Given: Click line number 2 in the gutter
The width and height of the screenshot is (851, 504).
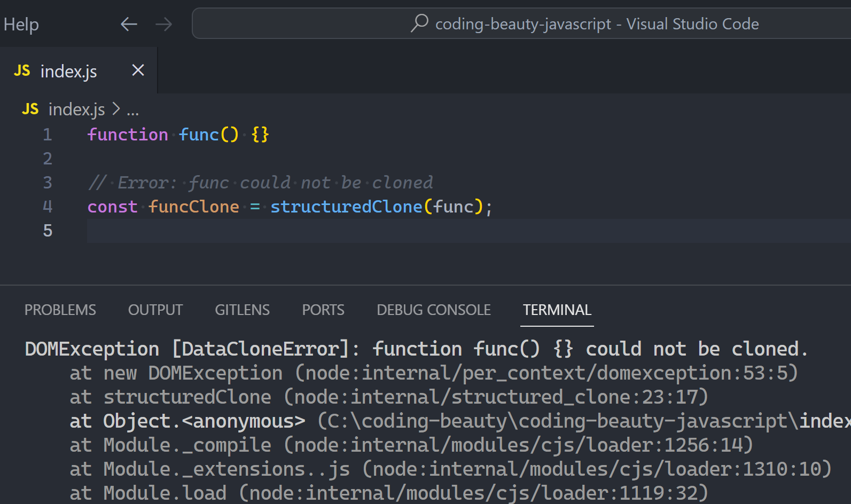Looking at the screenshot, I should pyautogui.click(x=48, y=159).
